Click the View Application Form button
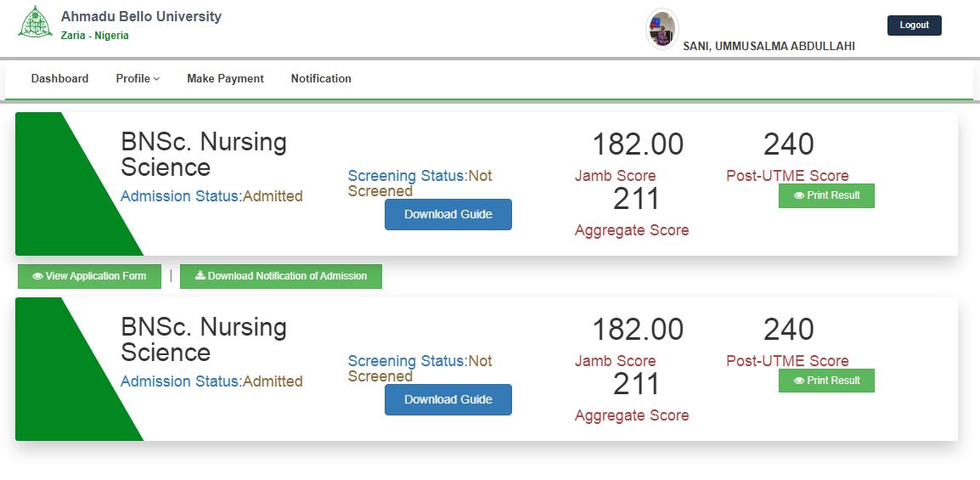Image resolution: width=980 pixels, height=480 pixels. click(89, 276)
